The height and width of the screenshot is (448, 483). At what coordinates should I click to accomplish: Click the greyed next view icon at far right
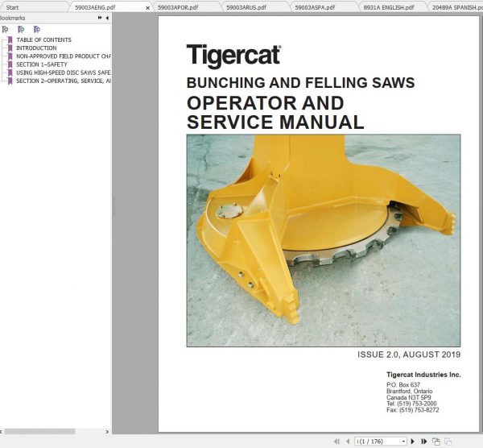(x=448, y=442)
